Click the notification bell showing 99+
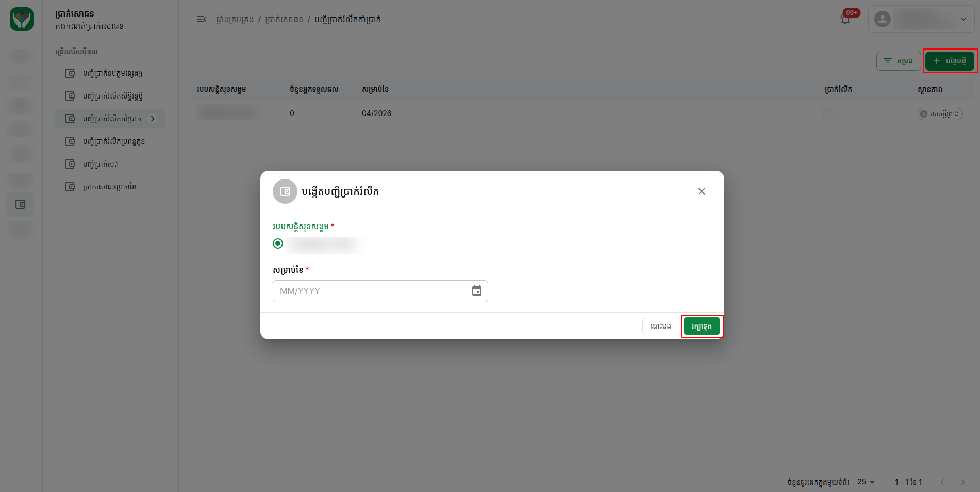Viewport: 980px width, 492px height. click(x=845, y=19)
